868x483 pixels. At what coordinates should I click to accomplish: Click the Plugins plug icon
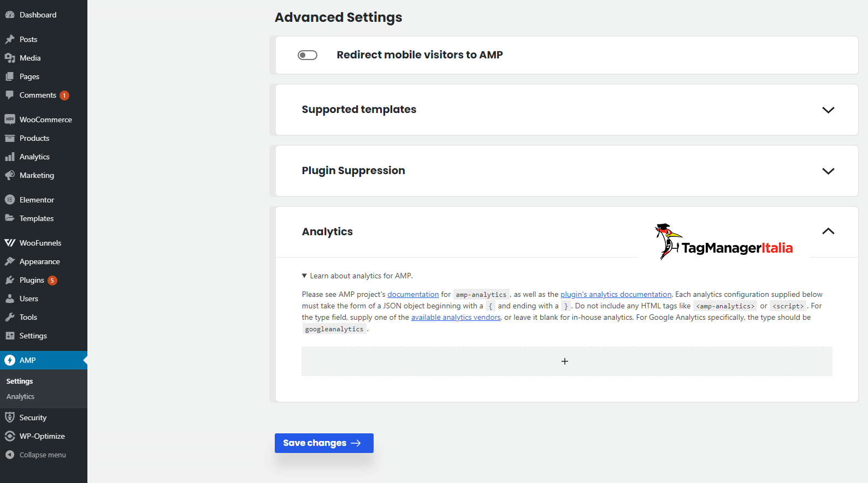(x=10, y=280)
